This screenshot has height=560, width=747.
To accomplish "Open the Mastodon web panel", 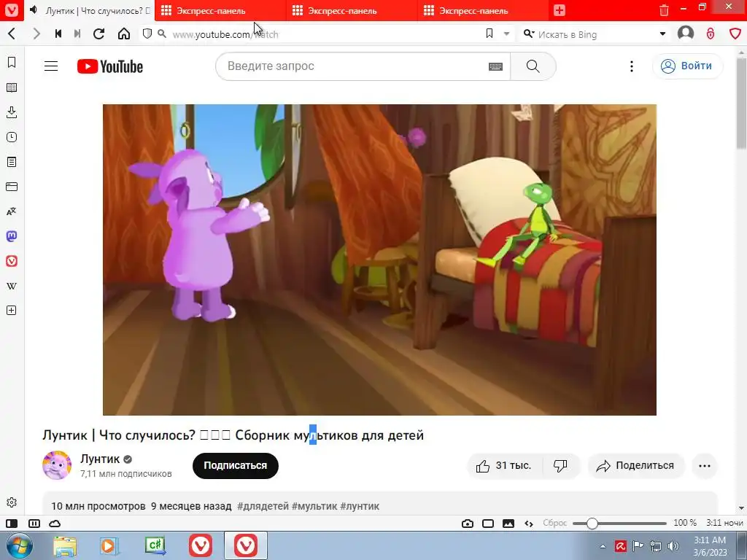I will [12, 236].
